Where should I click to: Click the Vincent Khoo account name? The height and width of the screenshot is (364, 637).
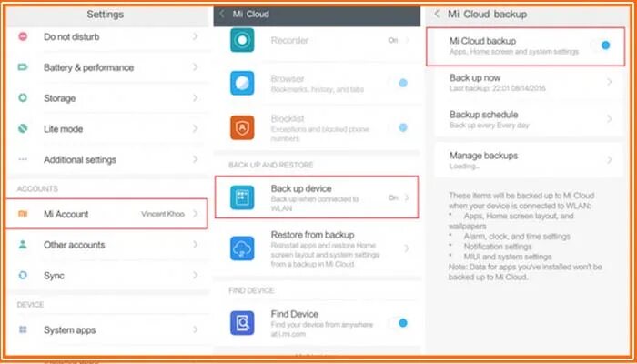click(x=163, y=214)
